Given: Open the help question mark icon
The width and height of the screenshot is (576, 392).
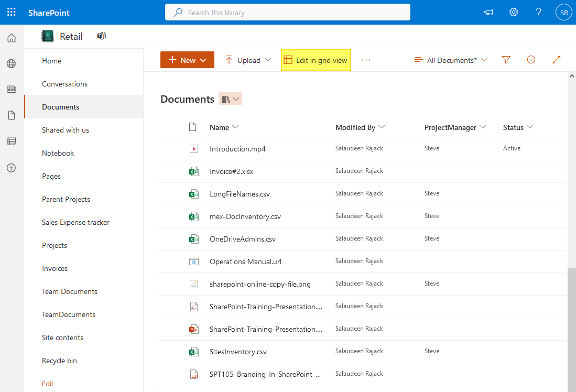Looking at the screenshot, I should point(538,12).
